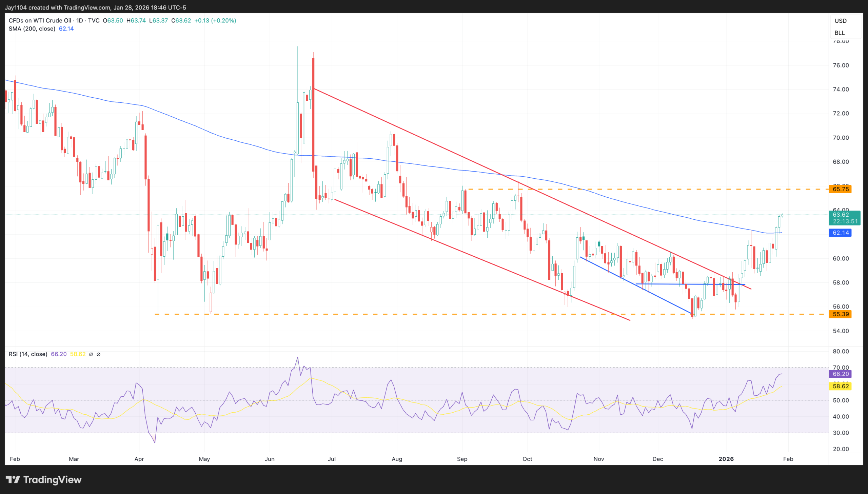Click the 80.00 tick on RSI axis
Viewport: 868px width, 494px height.
pyautogui.click(x=841, y=352)
